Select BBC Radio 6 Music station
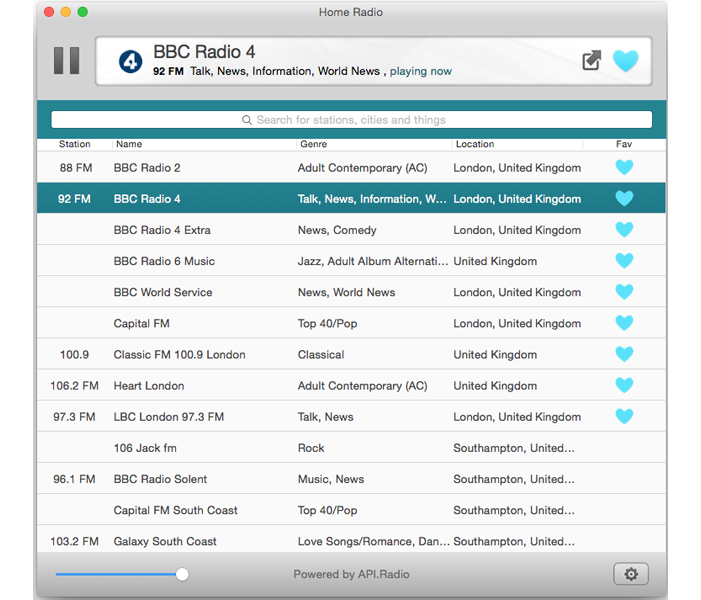Viewport: 701px width, 600px height. point(164,261)
